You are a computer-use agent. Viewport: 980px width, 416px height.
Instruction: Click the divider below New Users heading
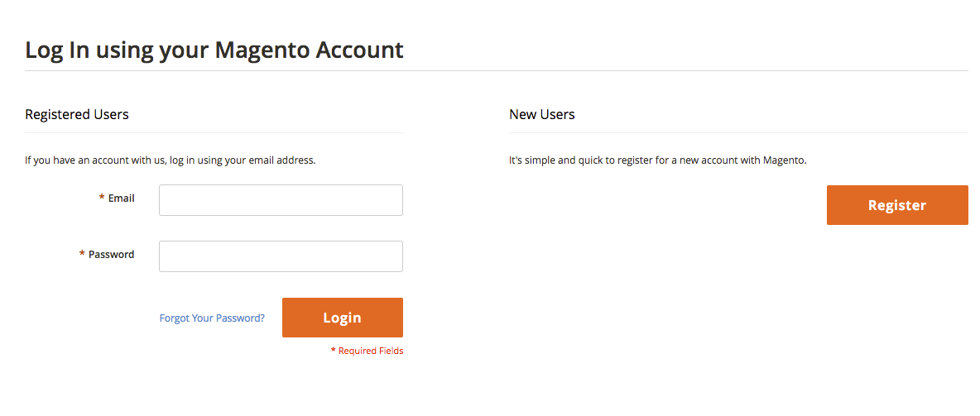pyautogui.click(x=738, y=132)
